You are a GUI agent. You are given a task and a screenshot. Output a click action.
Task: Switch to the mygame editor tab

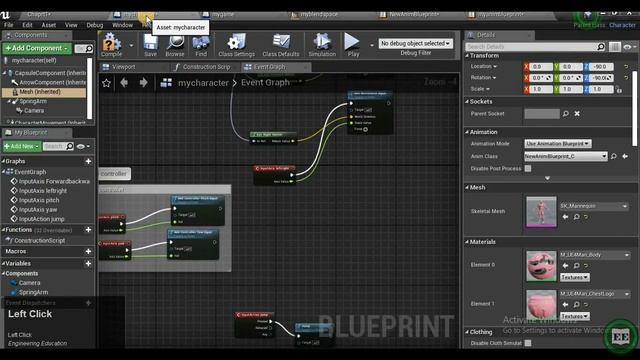pos(223,15)
